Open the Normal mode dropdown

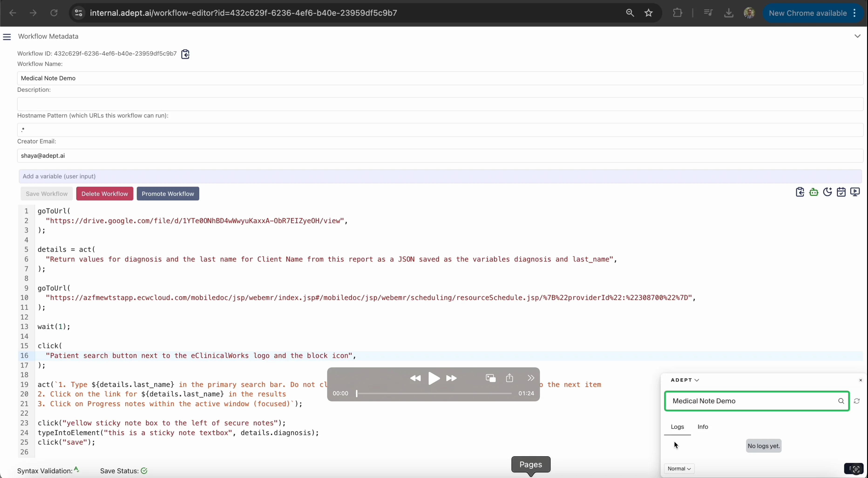pyautogui.click(x=679, y=469)
